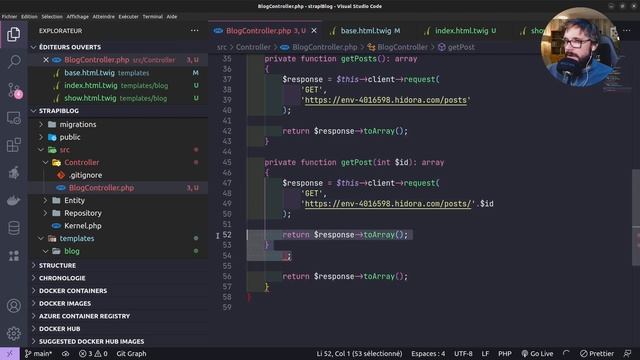Screen dimensions: 640x360
Task: Click the notifications bell in status bar
Action: (x=628, y=353)
